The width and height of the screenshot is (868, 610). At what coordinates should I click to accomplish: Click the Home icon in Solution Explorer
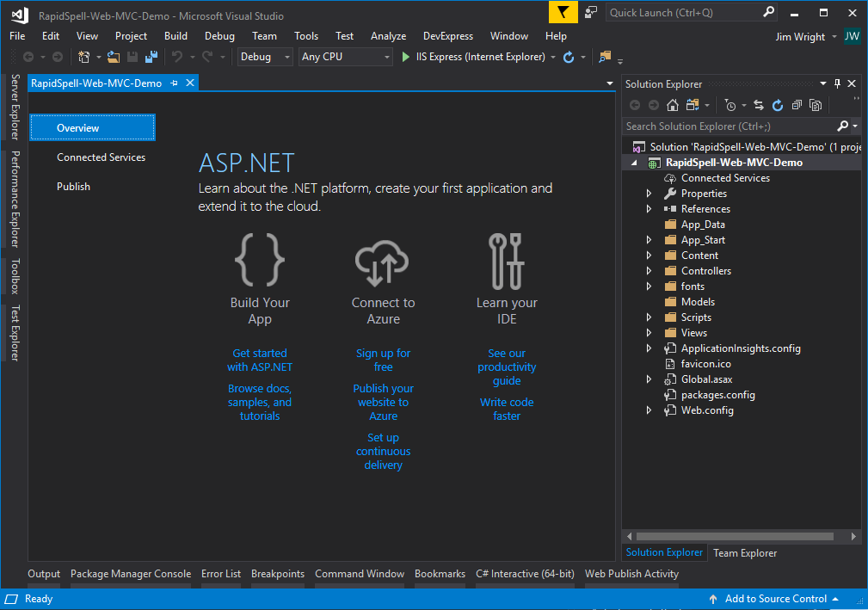tap(673, 105)
